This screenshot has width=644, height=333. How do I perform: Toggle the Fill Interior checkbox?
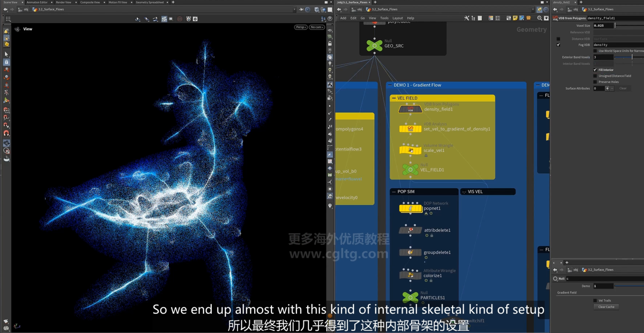595,70
